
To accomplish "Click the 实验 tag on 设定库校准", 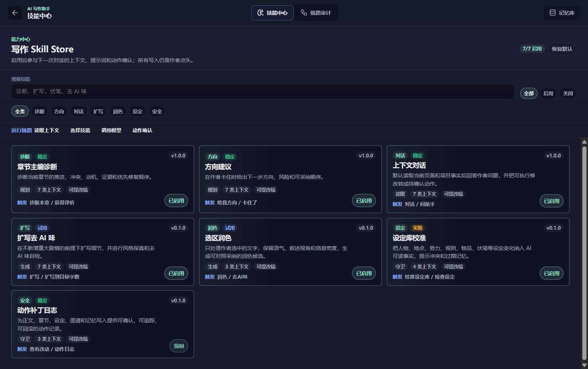I will pyautogui.click(x=418, y=228).
